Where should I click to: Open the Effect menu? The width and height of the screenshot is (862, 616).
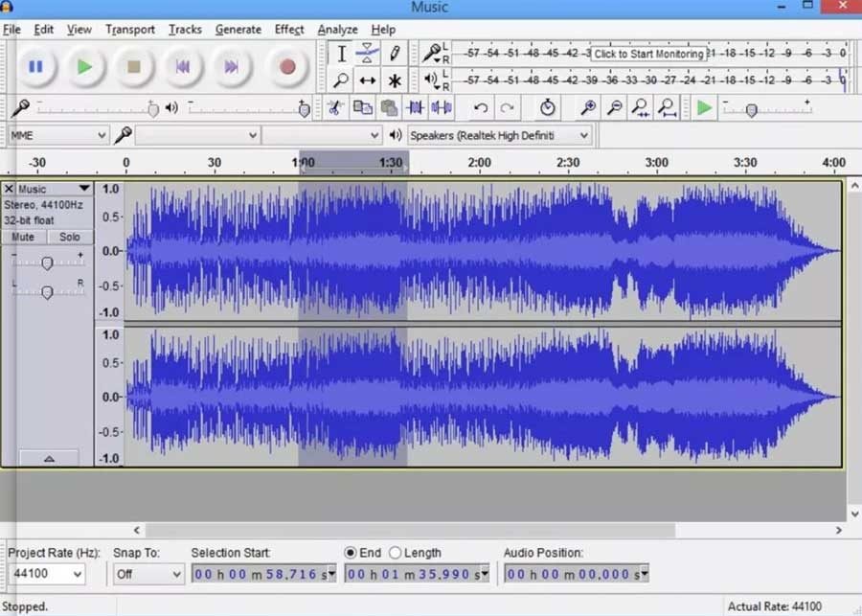[x=289, y=30]
